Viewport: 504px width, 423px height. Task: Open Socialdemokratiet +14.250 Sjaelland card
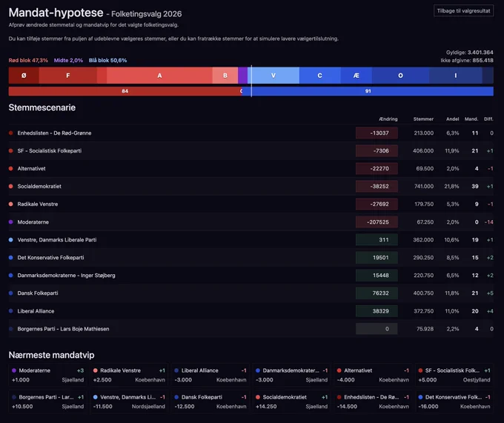[x=291, y=402]
